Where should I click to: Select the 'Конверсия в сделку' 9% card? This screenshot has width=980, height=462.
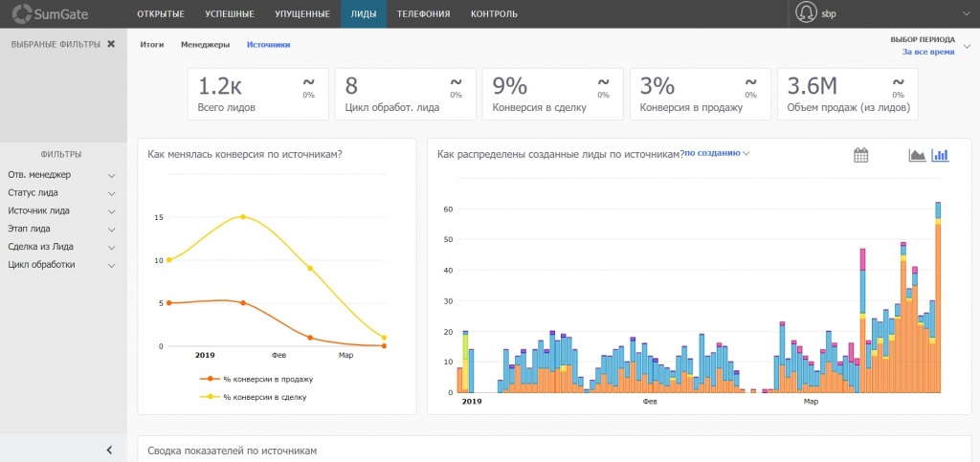(553, 95)
